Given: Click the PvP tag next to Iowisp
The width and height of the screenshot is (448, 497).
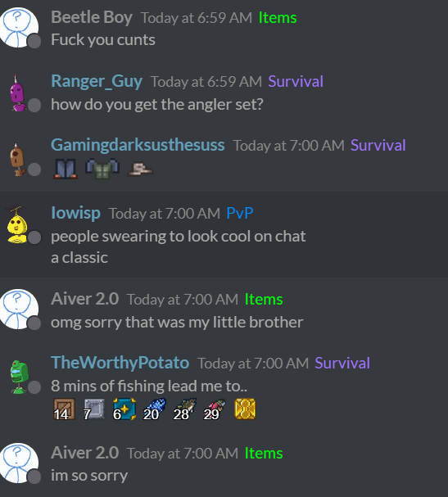Looking at the screenshot, I should (240, 213).
